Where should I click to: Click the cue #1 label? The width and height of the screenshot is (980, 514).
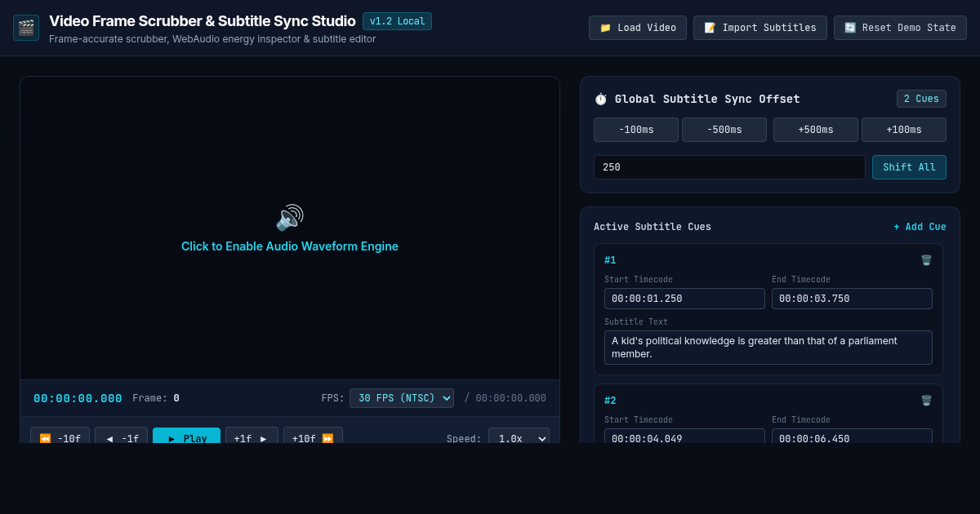[x=610, y=260]
